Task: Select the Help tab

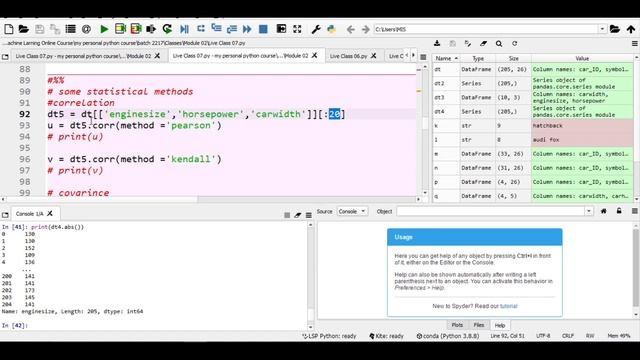Action: 500,325
